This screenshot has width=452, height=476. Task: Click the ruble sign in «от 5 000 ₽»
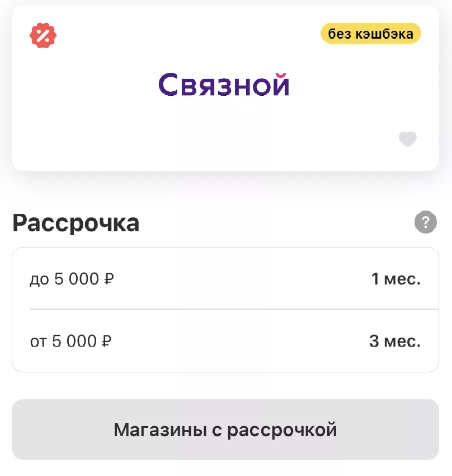click(x=106, y=341)
